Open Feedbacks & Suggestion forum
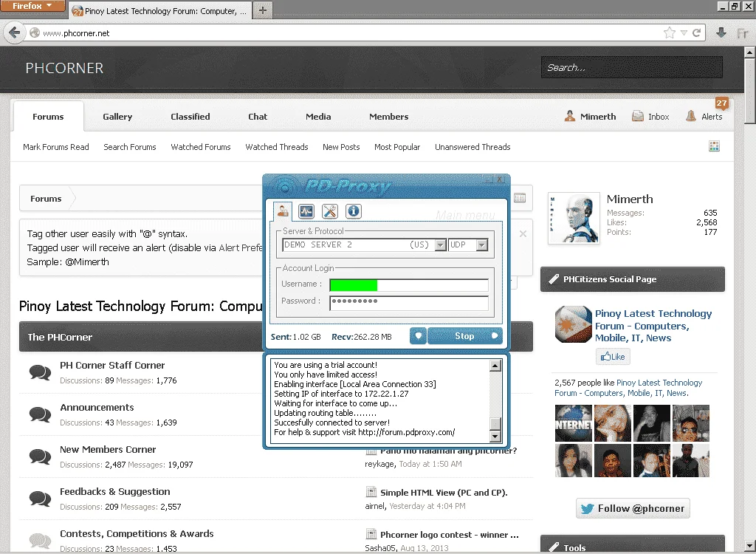 [x=114, y=491]
